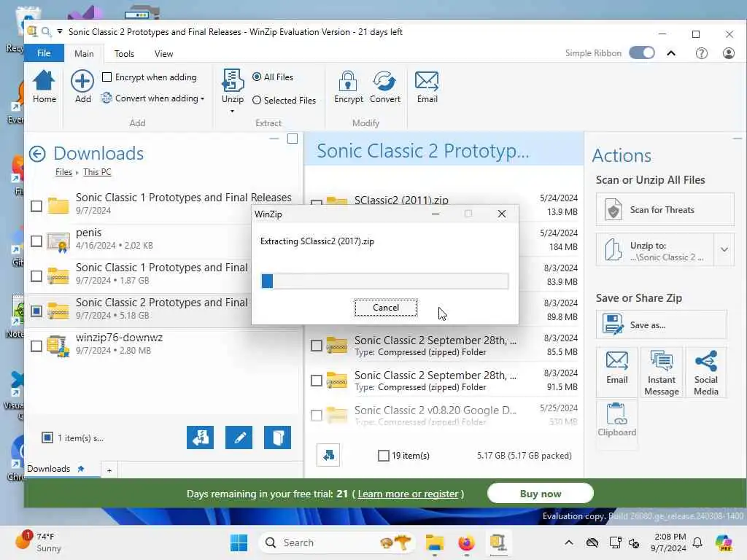This screenshot has height=560, width=747.
Task: Open the File menu tab
Action: point(44,53)
